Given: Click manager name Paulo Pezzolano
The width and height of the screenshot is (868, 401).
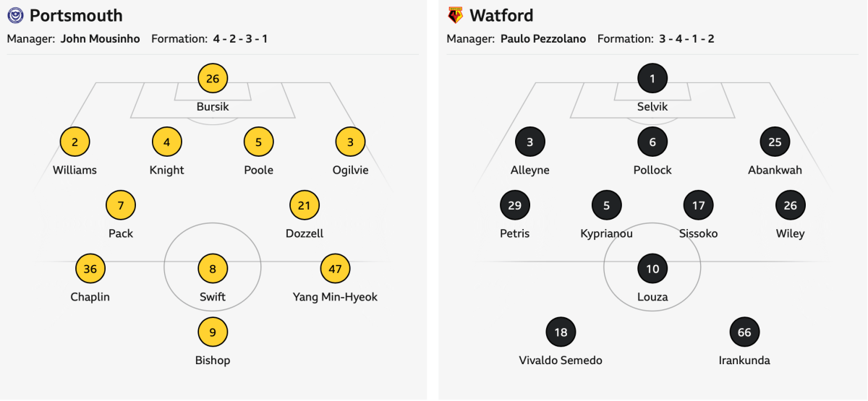Looking at the screenshot, I should point(543,39).
